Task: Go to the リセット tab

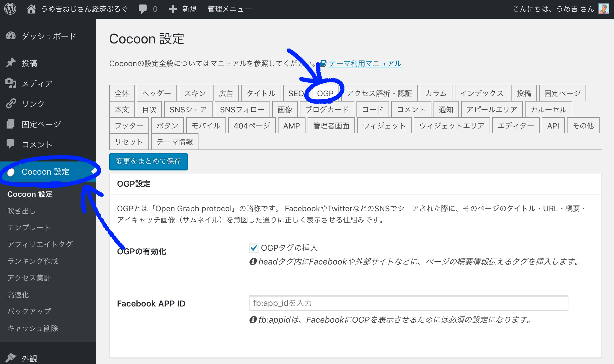Action: 129,142
